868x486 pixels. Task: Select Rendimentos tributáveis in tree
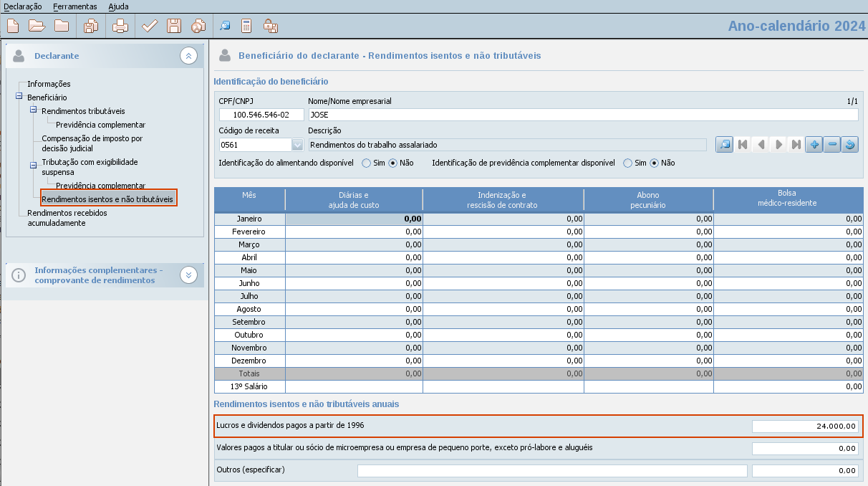pos(83,111)
